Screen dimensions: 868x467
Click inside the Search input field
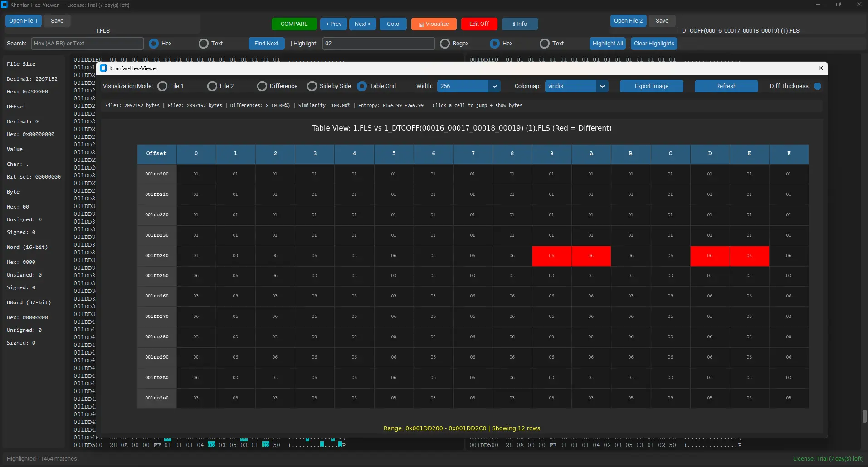point(86,44)
